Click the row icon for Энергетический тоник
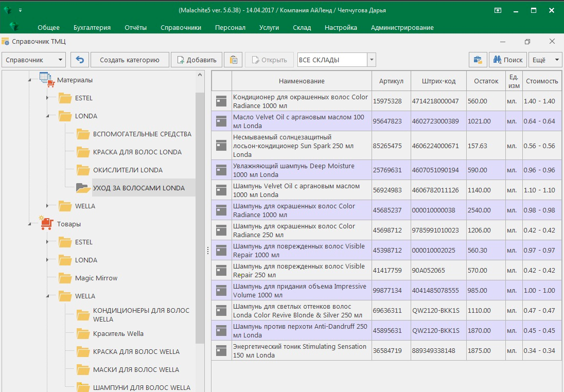The width and height of the screenshot is (564, 392). pos(221,350)
